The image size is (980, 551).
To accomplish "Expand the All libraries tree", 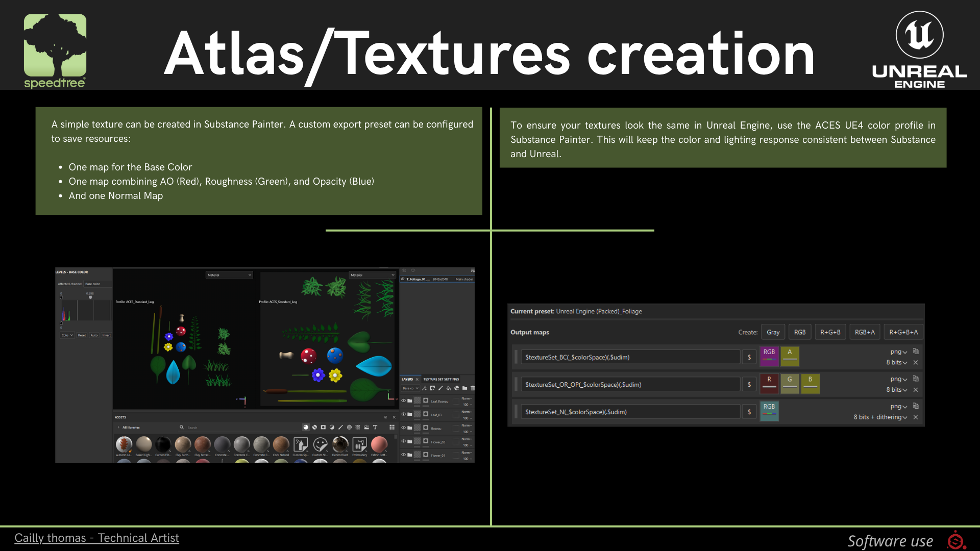I will 118,428.
